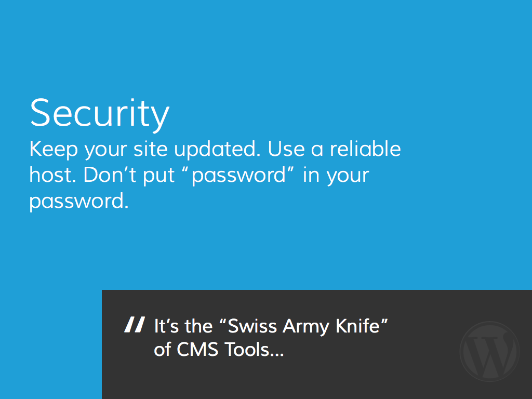
Task: Click the word "Keep" starting the body text
Action: point(54,150)
